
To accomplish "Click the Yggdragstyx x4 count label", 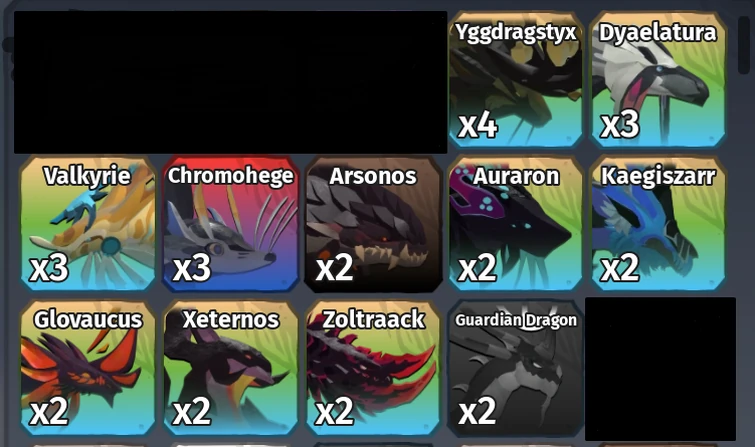I will pyautogui.click(x=478, y=125).
